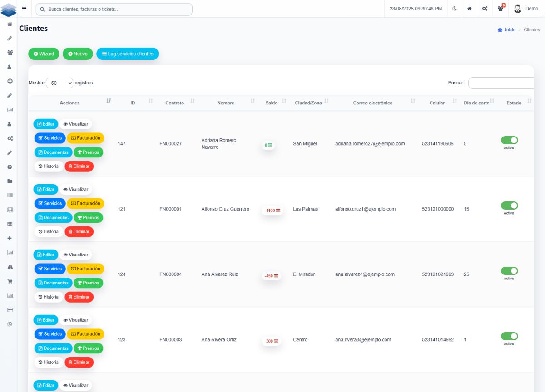Click the name Ana Álvarez Ruiz
Screen dimensions: 545x392
(220, 274)
